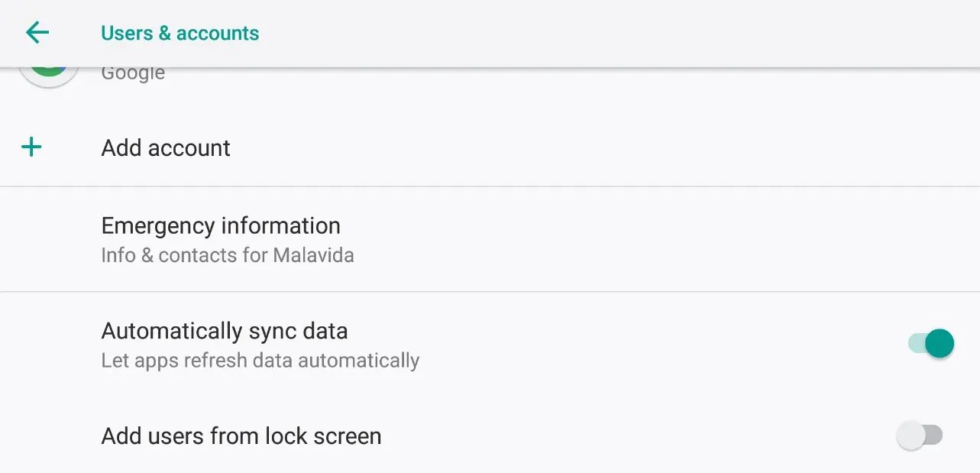Click the teal knob of the sync toggle

click(x=940, y=344)
